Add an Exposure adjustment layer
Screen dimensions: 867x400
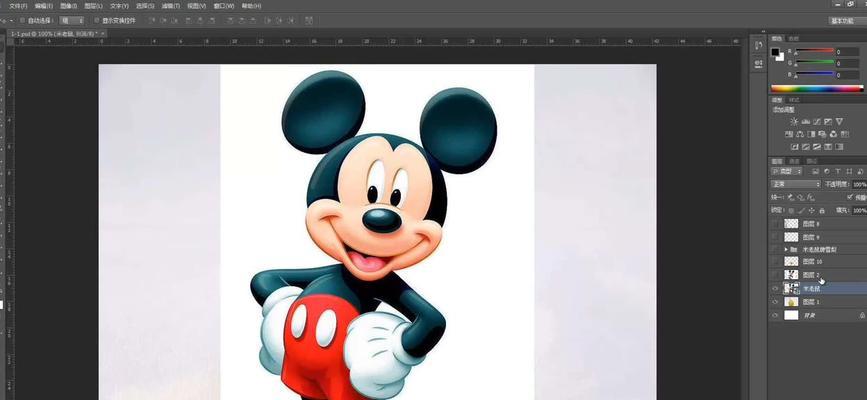point(828,121)
